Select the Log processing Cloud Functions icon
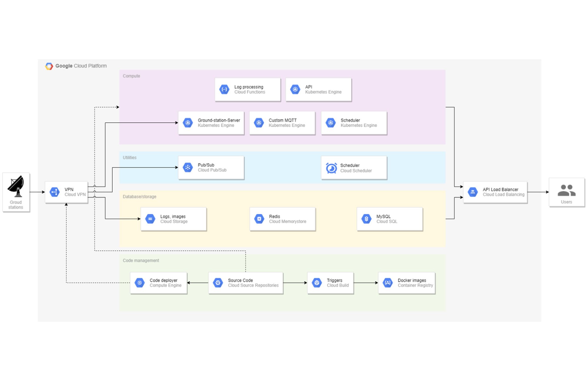The image size is (588, 381). point(224,89)
